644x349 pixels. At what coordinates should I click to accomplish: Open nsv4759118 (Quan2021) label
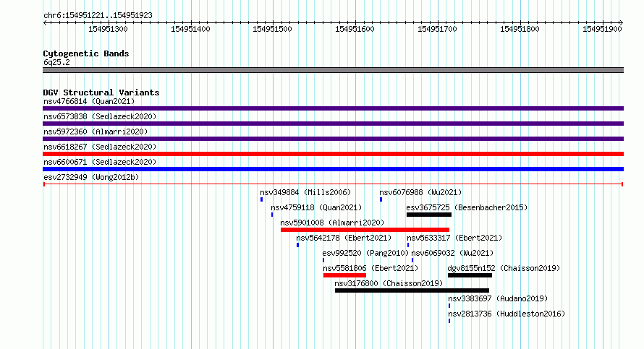tap(316, 207)
